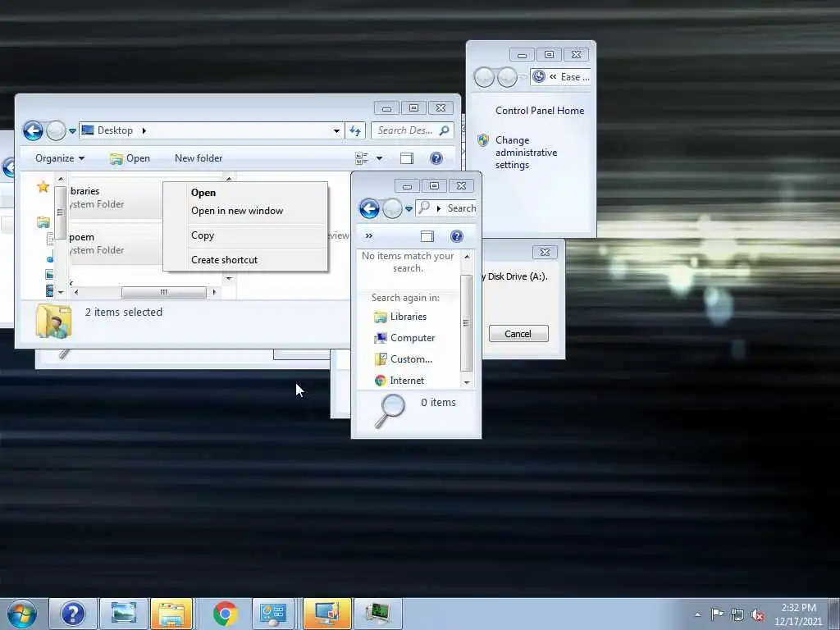Open Control Panel taskbar icon

point(273,614)
